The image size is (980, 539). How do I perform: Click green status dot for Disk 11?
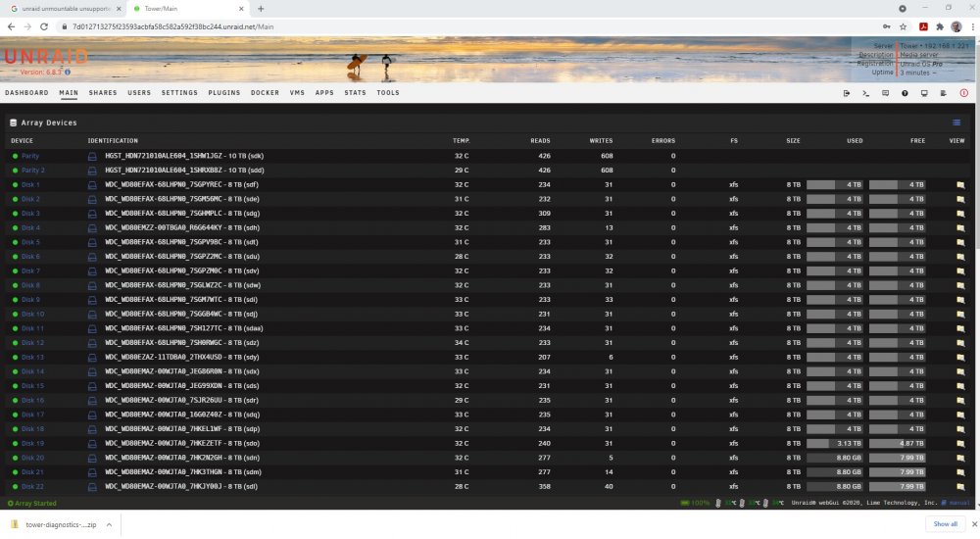point(15,328)
